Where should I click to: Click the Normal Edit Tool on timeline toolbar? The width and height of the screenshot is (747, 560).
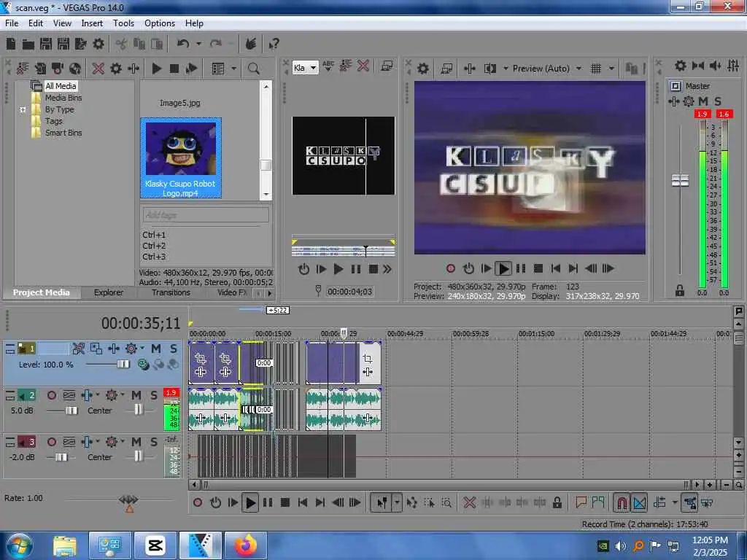(382, 502)
